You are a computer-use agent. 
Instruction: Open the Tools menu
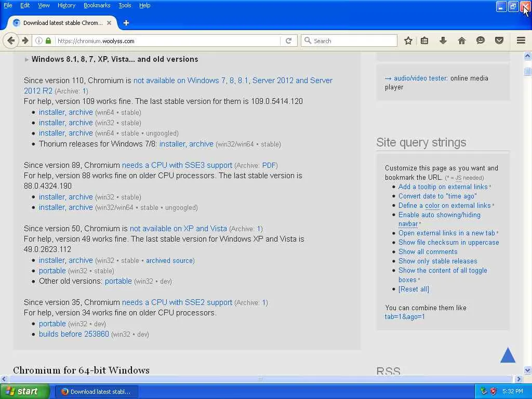pos(125,5)
